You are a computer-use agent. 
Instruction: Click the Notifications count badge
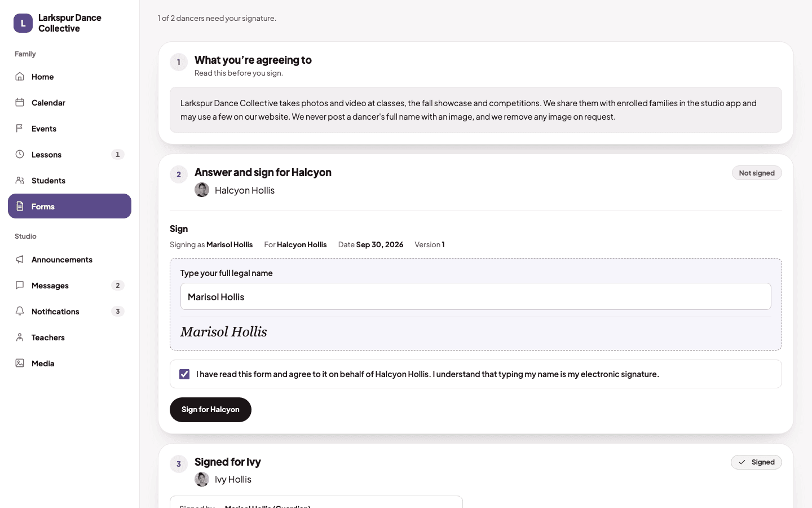117,312
